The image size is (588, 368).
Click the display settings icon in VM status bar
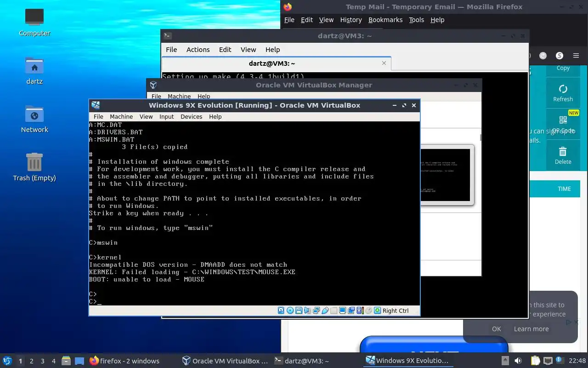point(342,310)
